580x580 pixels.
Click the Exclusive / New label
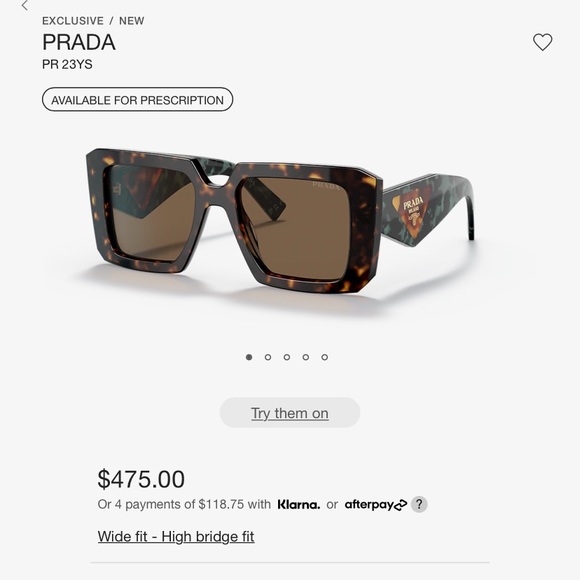[x=93, y=21]
